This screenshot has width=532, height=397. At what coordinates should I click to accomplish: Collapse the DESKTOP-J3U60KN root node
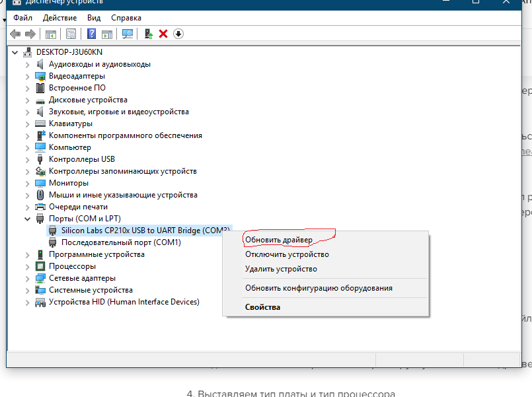coord(15,53)
